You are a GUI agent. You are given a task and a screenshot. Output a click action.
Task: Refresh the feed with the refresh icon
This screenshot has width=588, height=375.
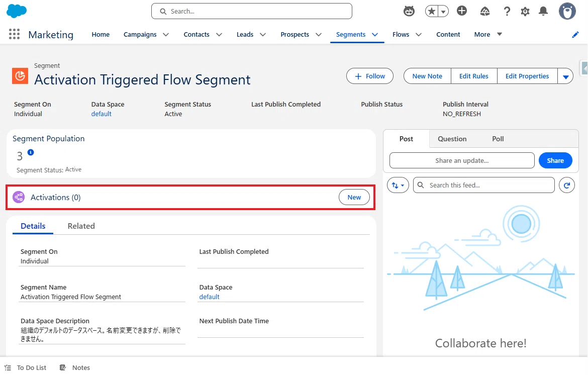[566, 185]
